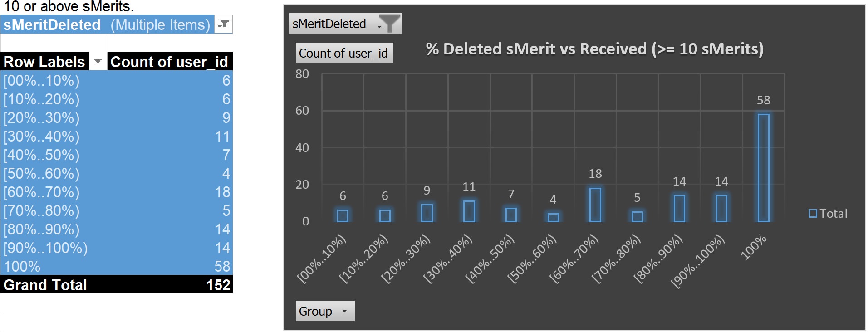Select the [90%..100%) axis label

[698, 262]
